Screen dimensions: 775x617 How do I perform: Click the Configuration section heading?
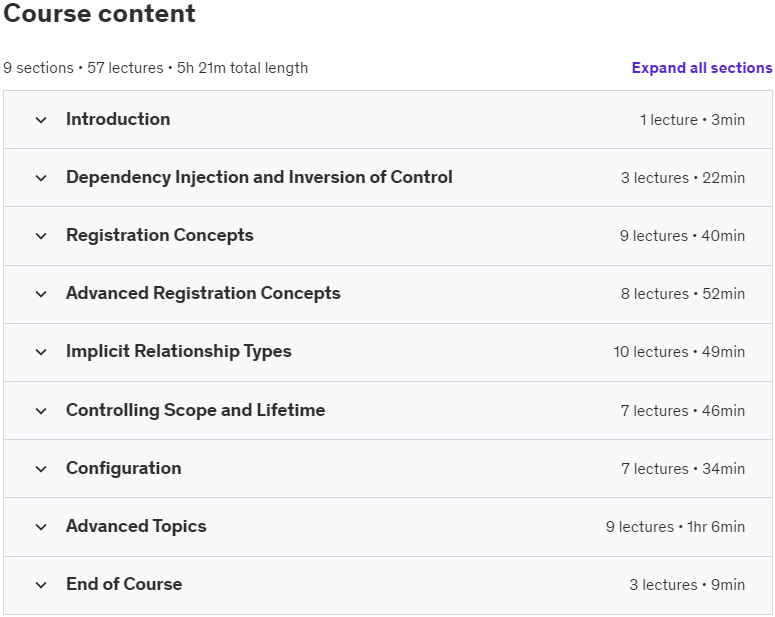tap(124, 468)
